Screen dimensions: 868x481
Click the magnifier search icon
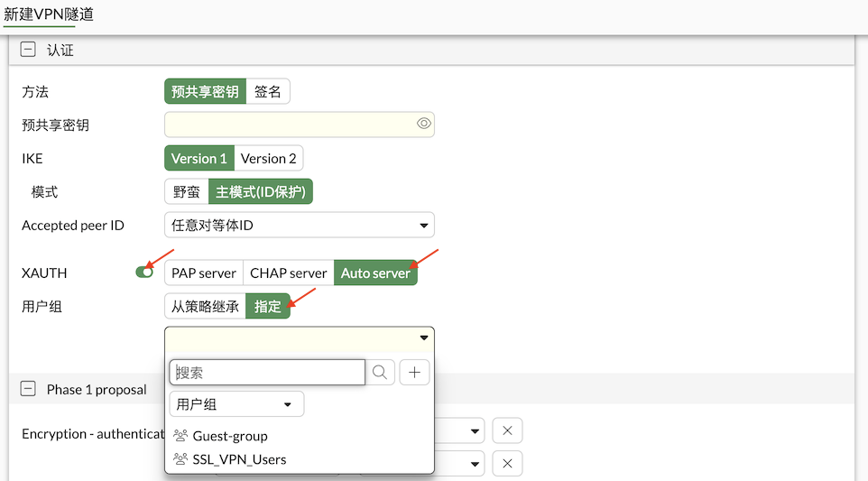380,373
